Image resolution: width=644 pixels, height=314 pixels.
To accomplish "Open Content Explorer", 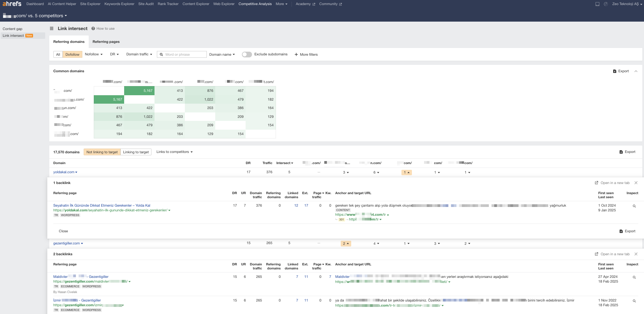I will click(196, 4).
